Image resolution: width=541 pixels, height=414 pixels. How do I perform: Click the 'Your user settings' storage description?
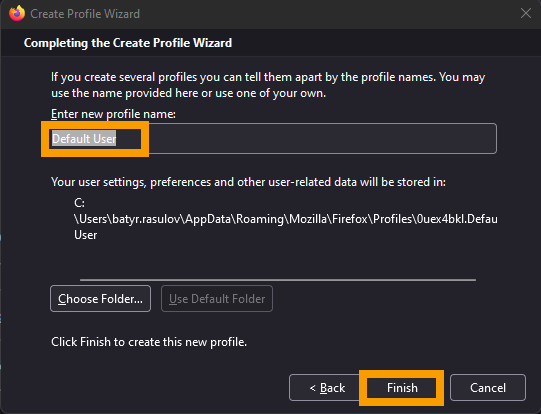tap(248, 182)
